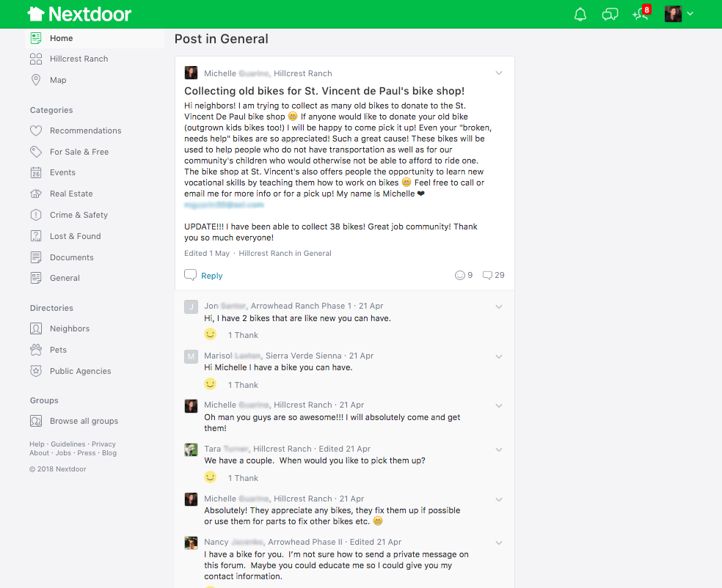Click 'Hillcrest Ranch in General' link

(x=285, y=254)
